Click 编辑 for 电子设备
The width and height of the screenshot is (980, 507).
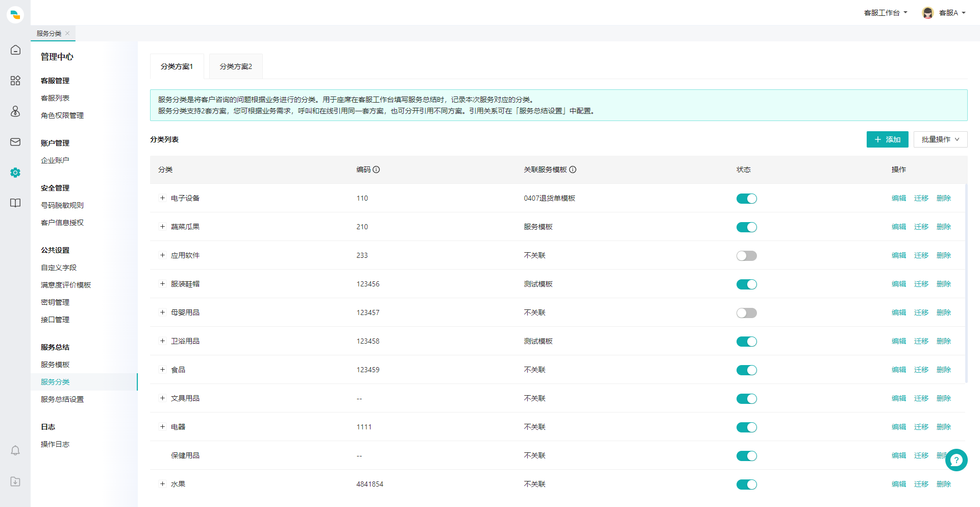click(x=899, y=198)
